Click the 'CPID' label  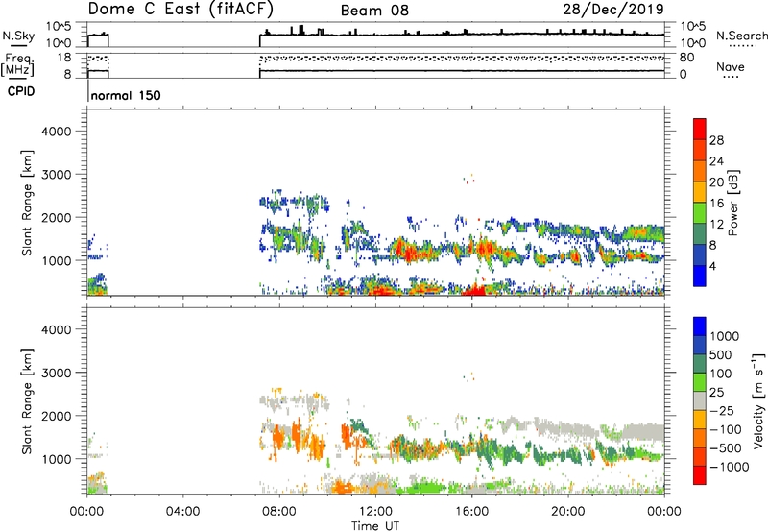(20, 91)
